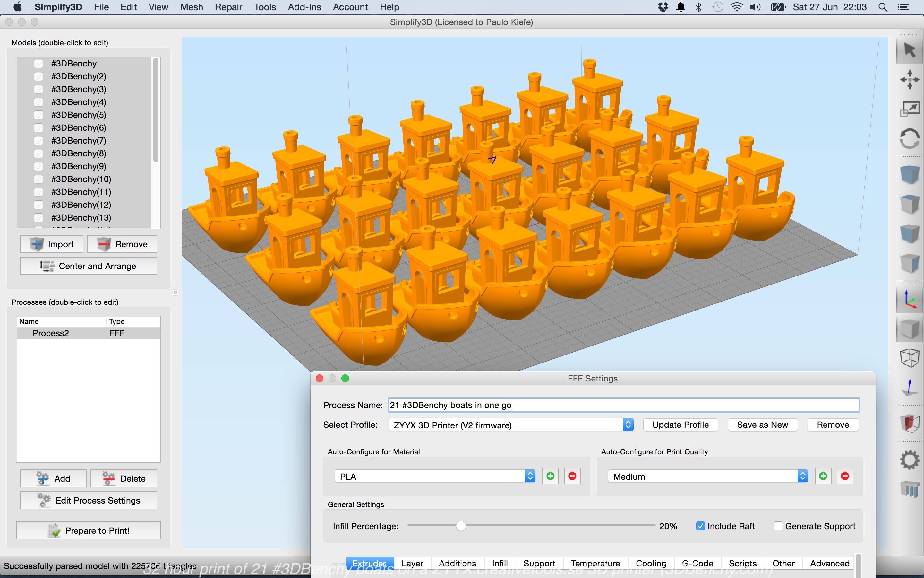Screen dimensions: 924x578
Task: Open the Notification Center list icon
Action: [x=903, y=7]
